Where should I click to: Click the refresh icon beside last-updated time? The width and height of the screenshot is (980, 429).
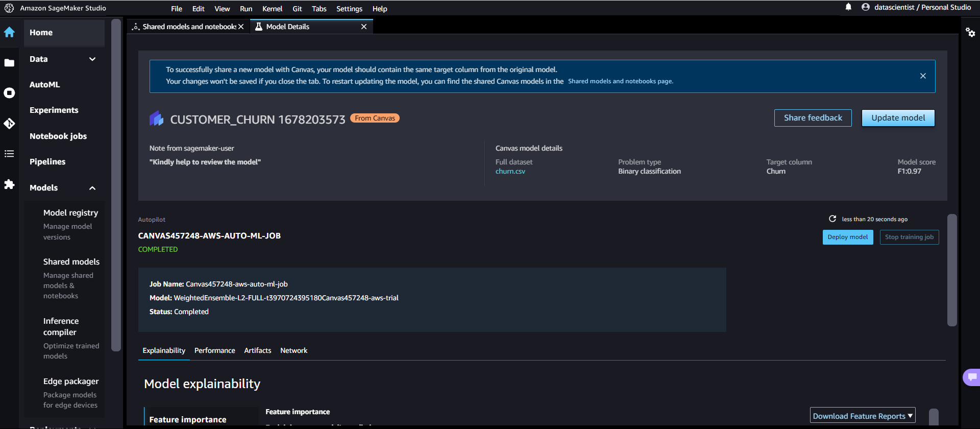click(832, 219)
